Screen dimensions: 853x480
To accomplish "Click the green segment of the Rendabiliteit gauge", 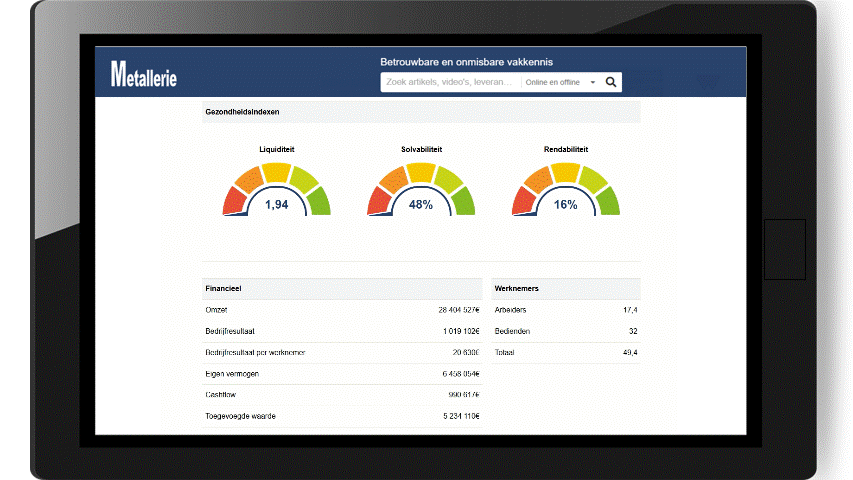I will pos(607,201).
